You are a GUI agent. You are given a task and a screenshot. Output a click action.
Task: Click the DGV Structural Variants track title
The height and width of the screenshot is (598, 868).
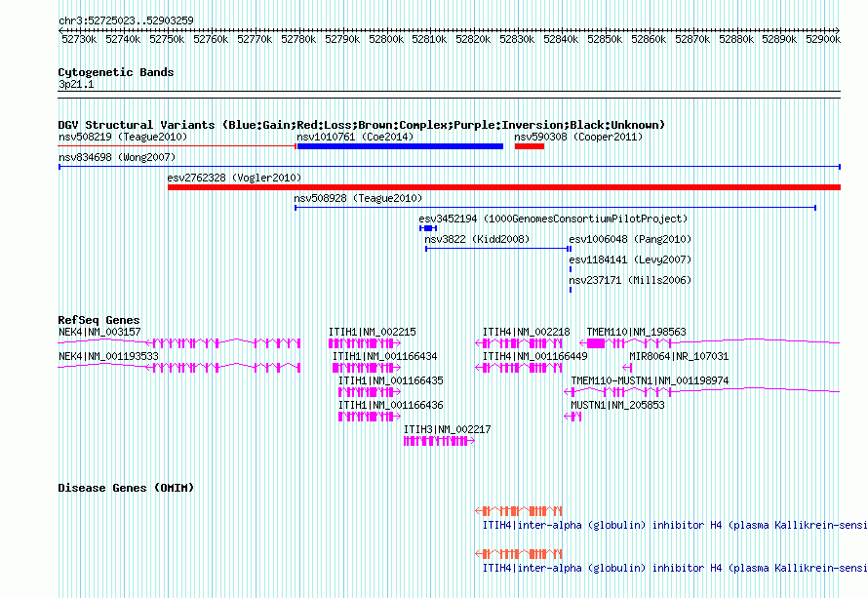click(x=362, y=125)
